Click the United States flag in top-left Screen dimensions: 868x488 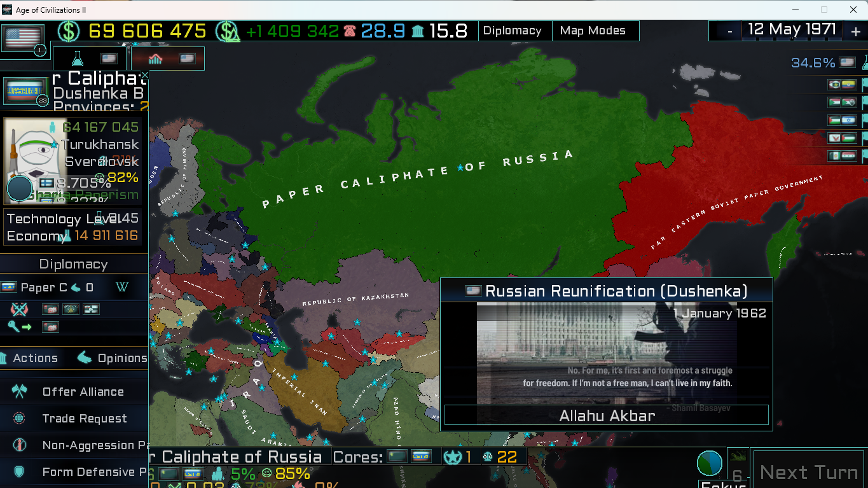pos(24,38)
